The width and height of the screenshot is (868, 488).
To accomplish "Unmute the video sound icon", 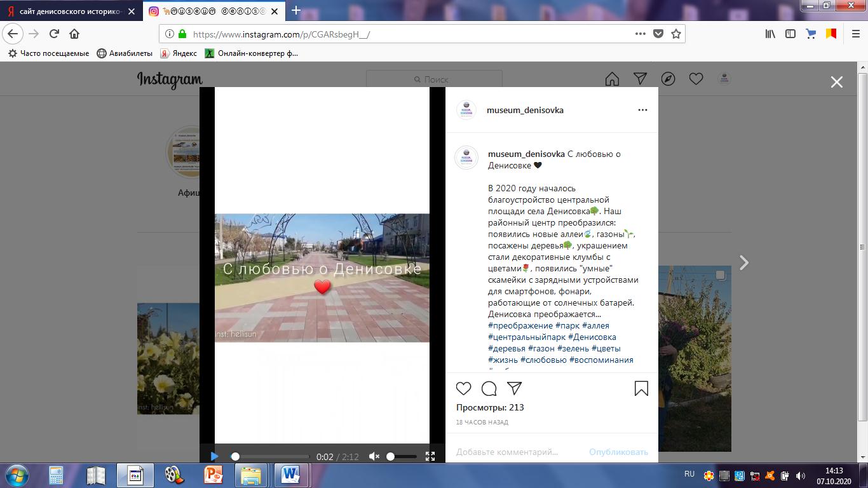I will coord(374,456).
